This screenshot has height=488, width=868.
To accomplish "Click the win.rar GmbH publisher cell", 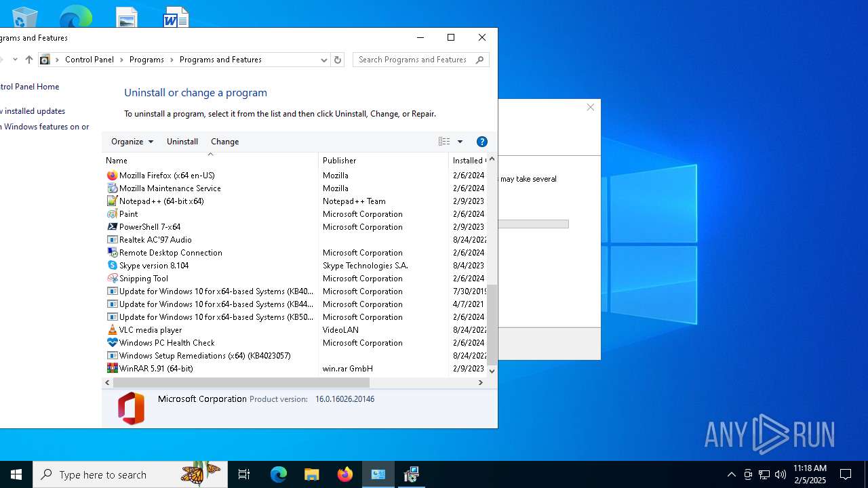I will [x=348, y=369].
